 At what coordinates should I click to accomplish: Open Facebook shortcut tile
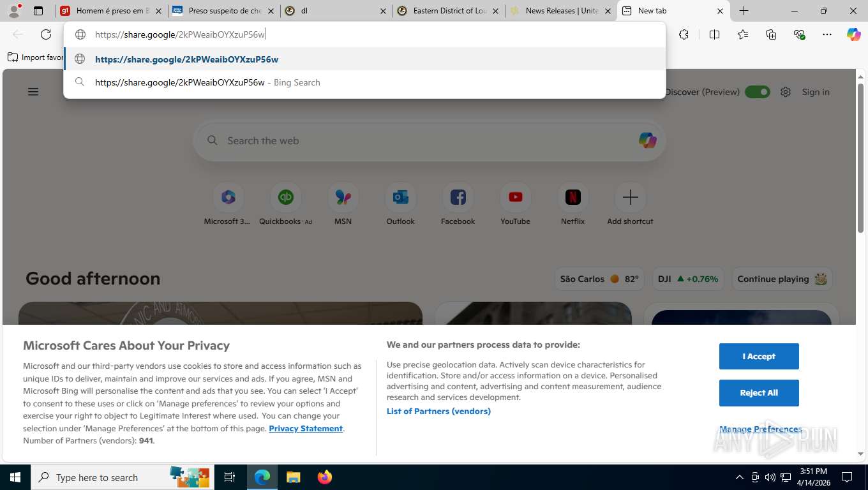pyautogui.click(x=458, y=204)
